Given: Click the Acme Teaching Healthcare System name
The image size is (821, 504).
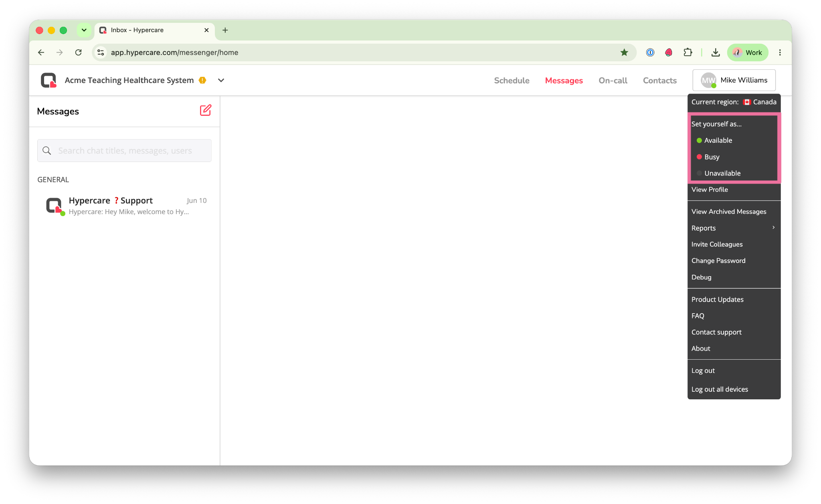Looking at the screenshot, I should pos(129,80).
